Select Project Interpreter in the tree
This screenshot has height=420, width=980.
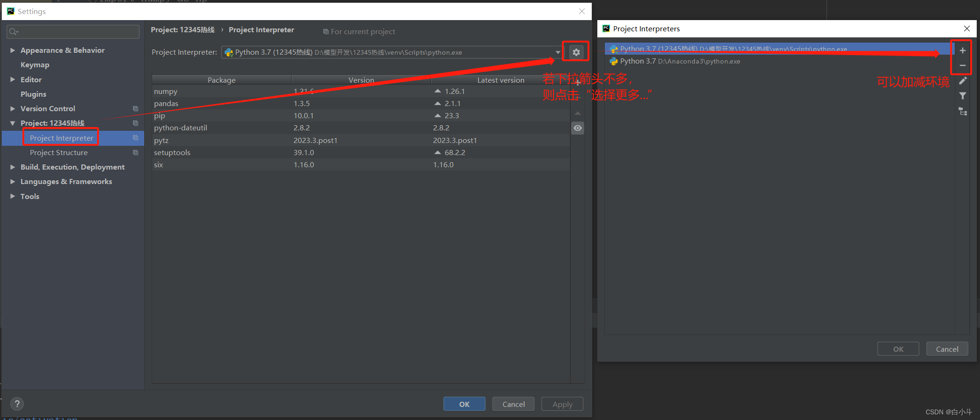[x=62, y=138]
